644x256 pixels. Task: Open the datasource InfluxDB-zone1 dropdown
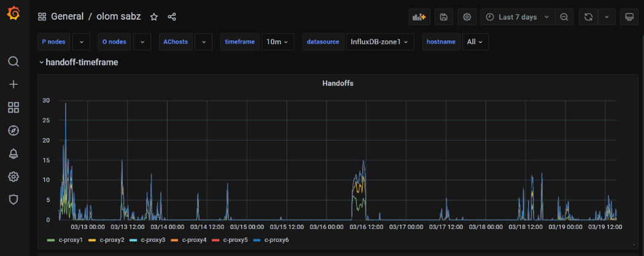point(380,42)
